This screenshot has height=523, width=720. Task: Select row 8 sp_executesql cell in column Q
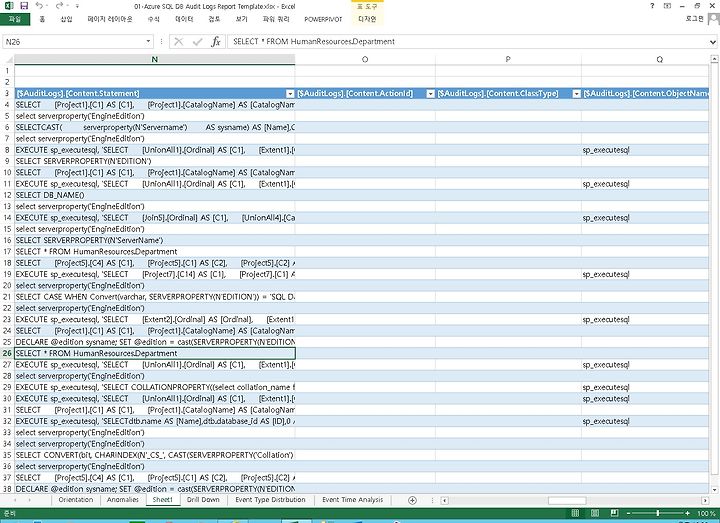[x=646, y=150]
